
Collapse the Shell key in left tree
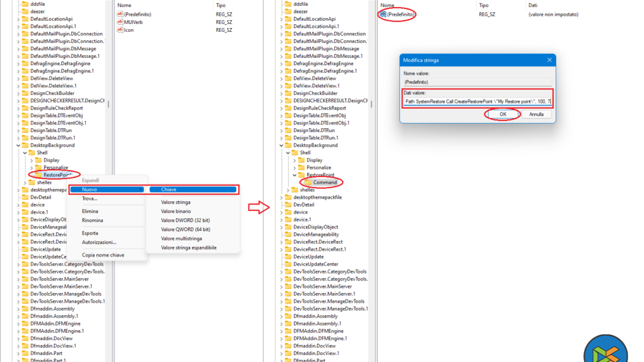click(25, 152)
